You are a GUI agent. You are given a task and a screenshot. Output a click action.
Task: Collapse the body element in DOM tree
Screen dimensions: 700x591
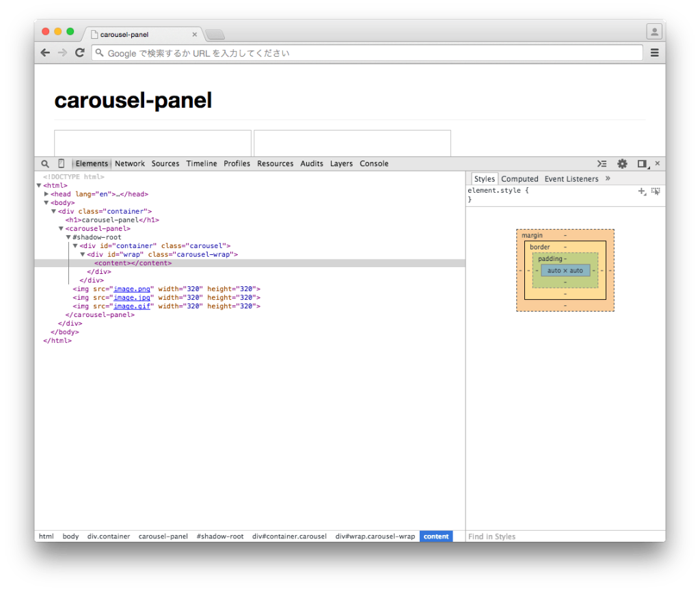tap(46, 202)
